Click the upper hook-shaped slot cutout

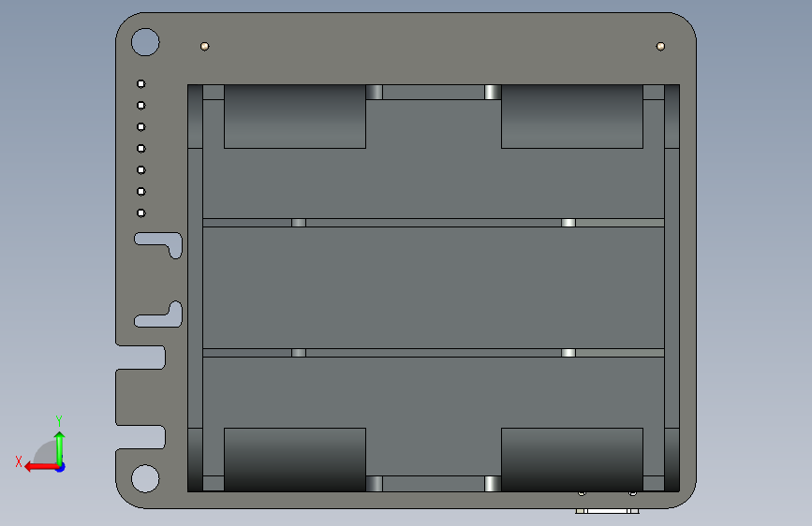point(159,243)
